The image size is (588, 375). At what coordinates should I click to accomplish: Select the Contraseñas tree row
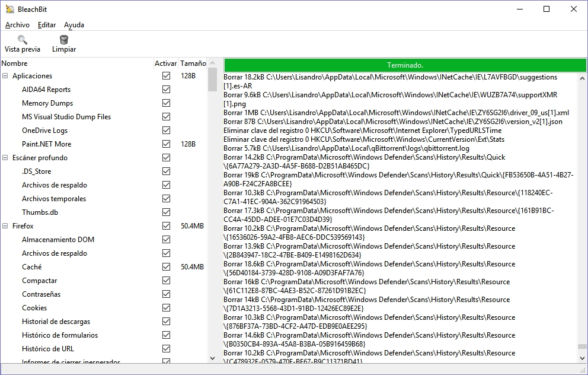(x=104, y=294)
